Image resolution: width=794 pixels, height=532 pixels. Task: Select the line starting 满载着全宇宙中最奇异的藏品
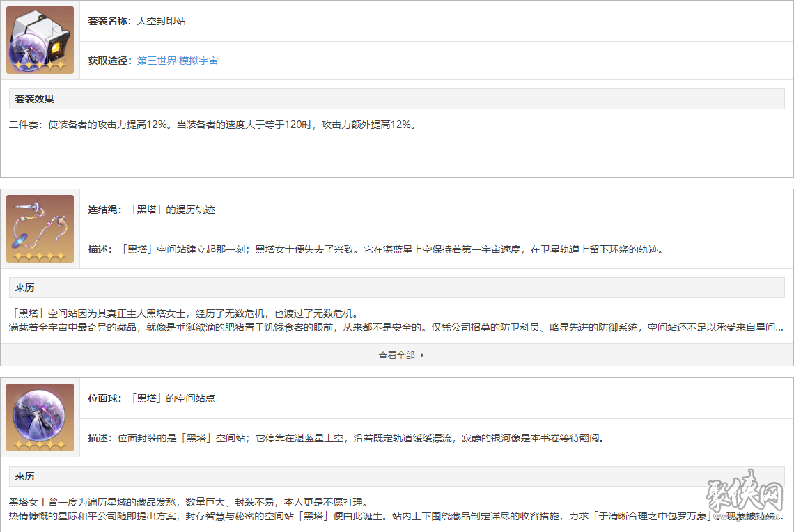coord(396,327)
